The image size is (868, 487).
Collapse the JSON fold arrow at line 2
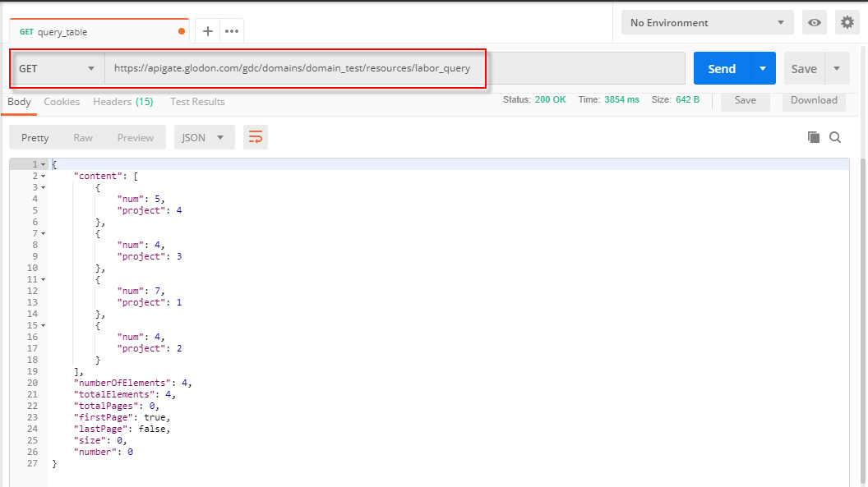click(x=43, y=176)
